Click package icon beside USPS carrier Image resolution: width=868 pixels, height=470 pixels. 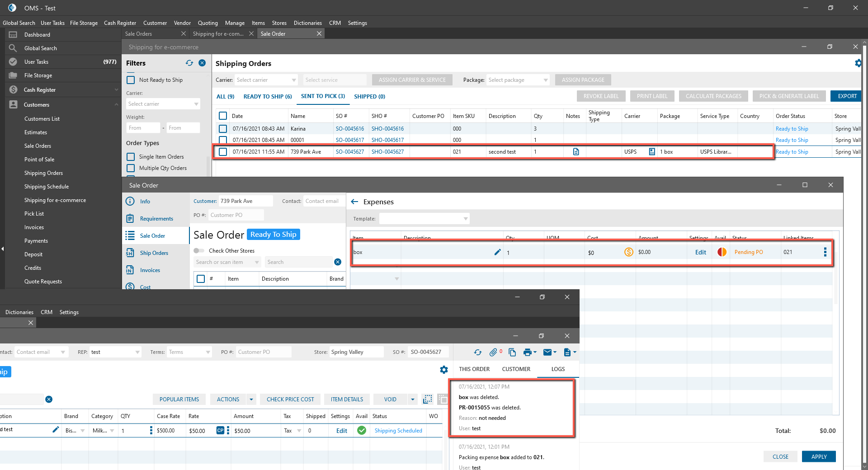(652, 152)
